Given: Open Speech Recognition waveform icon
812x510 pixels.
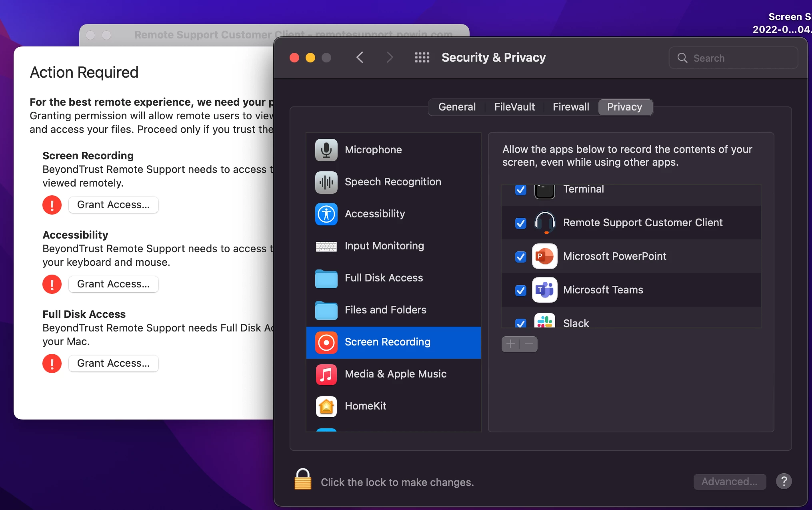Looking at the screenshot, I should click(326, 182).
